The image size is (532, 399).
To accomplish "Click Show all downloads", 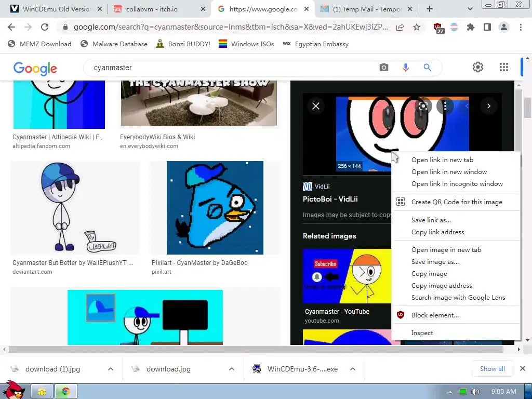I will click(x=493, y=369).
